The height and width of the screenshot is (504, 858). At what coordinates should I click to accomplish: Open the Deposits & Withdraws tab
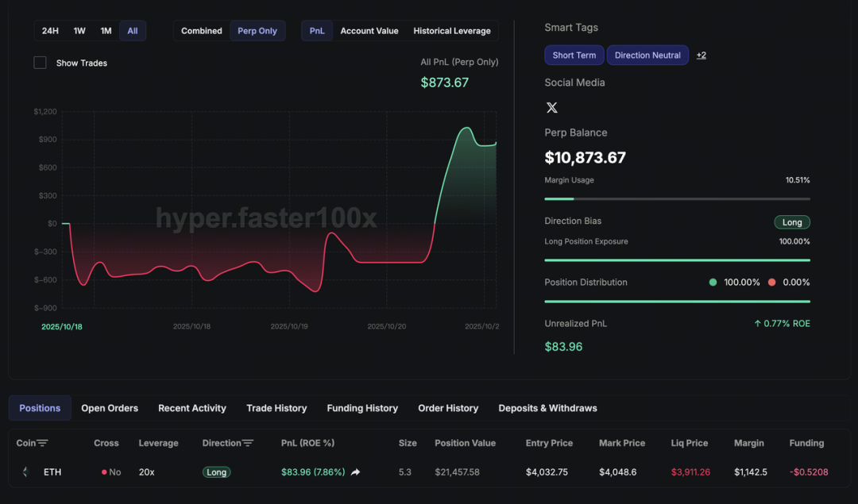[547, 408]
